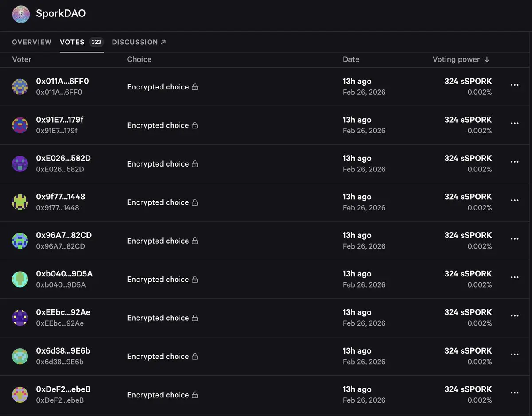Switch to the Overview tab
Image resolution: width=532 pixels, height=416 pixels.
point(31,42)
